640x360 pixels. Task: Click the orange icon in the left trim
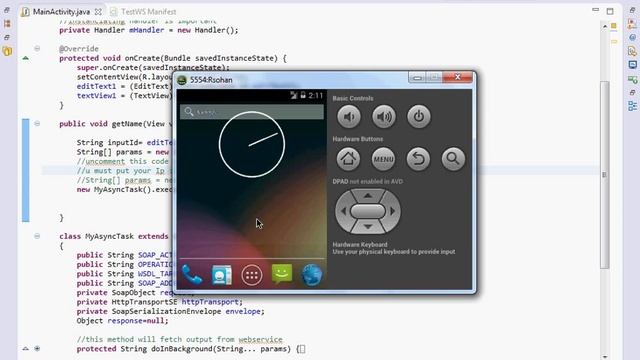(x=7, y=24)
